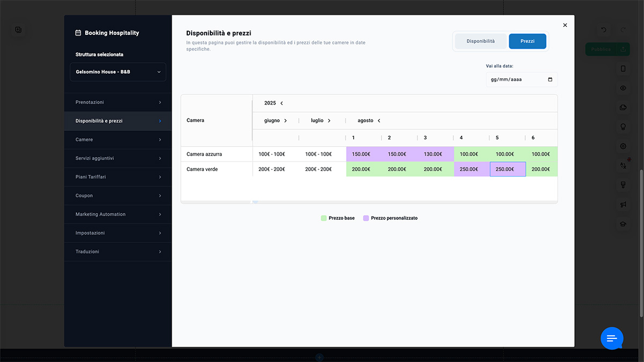Select Camera azzurra price for August 1
The width and height of the screenshot is (644, 362).
[364, 154]
